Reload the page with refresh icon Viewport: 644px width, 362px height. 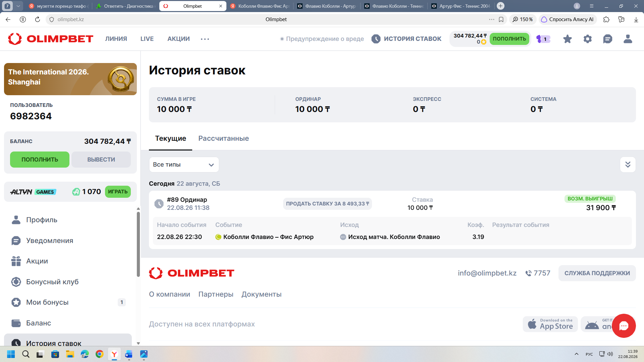click(x=38, y=19)
